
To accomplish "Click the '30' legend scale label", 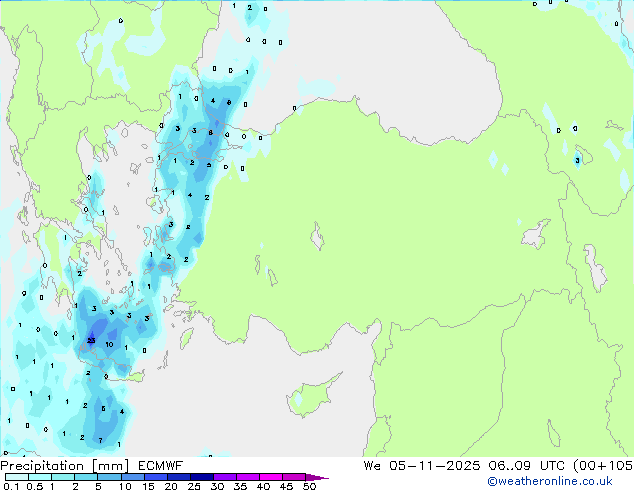I will pos(217,486).
